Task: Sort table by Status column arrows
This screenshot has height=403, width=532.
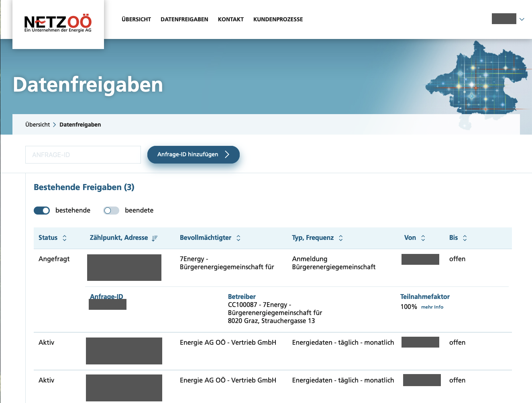Action: point(64,238)
